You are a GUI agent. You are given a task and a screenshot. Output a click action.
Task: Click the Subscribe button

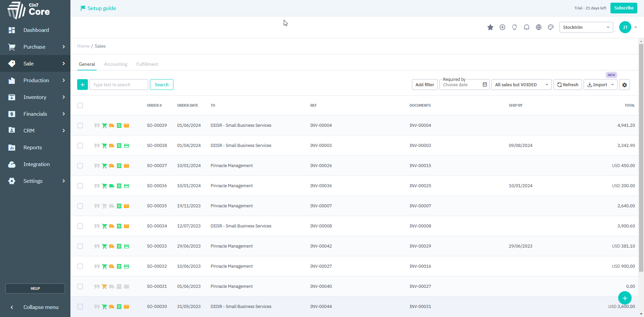click(x=624, y=8)
